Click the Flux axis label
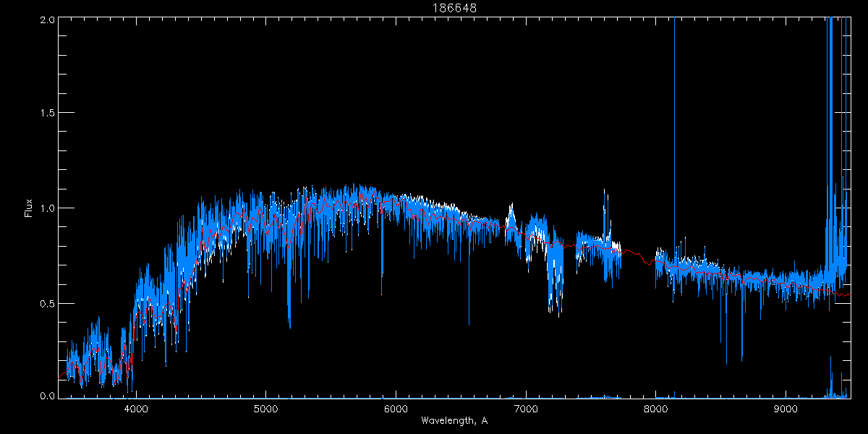The width and height of the screenshot is (868, 434). [x=28, y=208]
